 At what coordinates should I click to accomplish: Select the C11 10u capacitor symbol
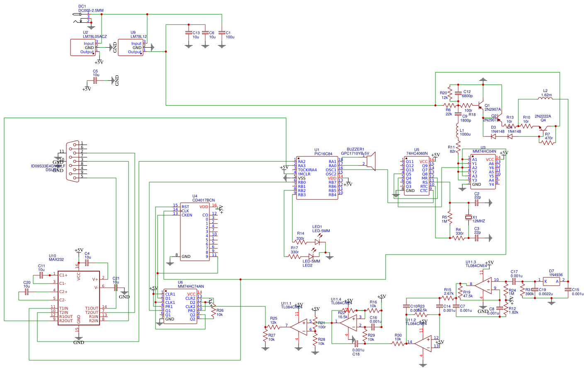tap(41, 275)
